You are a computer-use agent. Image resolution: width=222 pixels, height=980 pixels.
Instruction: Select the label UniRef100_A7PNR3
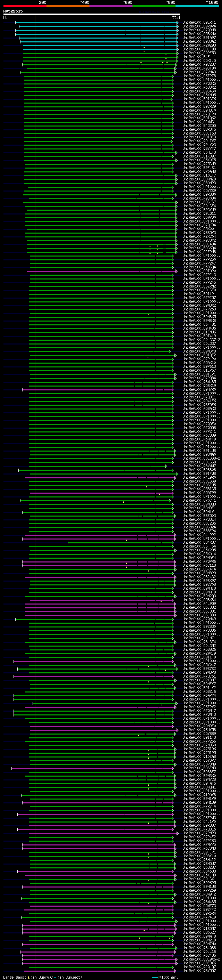point(199,833)
